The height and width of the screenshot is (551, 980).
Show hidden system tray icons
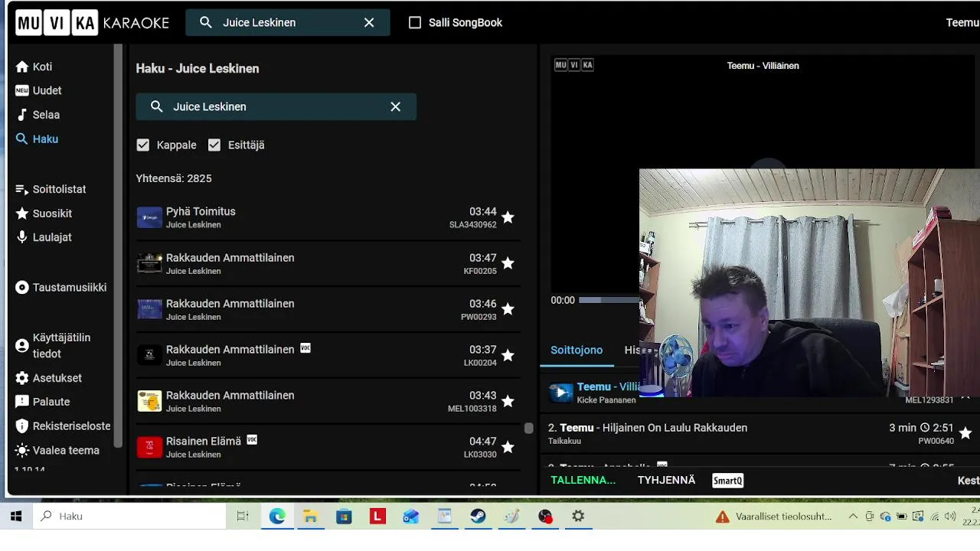click(x=853, y=517)
